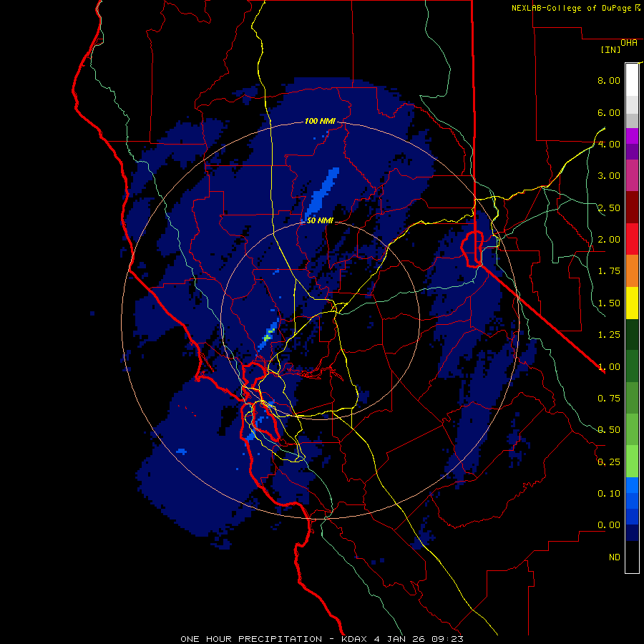Select the 2.50 legend value

(x=609, y=208)
